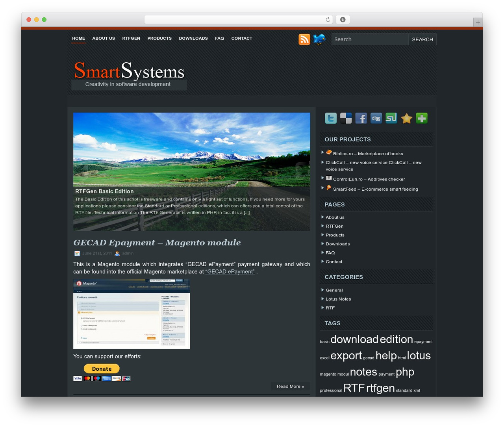Screen dimensions: 504x427
Task: Open the About us page link
Action: tap(335, 217)
